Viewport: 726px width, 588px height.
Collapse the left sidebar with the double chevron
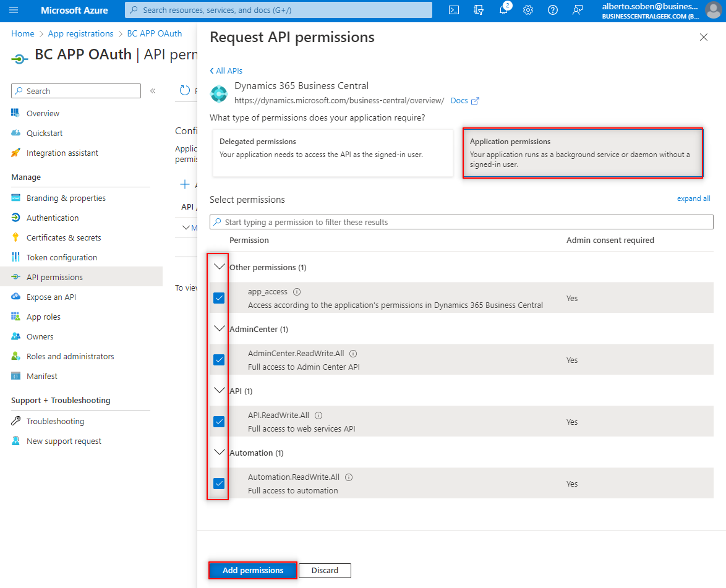(153, 90)
